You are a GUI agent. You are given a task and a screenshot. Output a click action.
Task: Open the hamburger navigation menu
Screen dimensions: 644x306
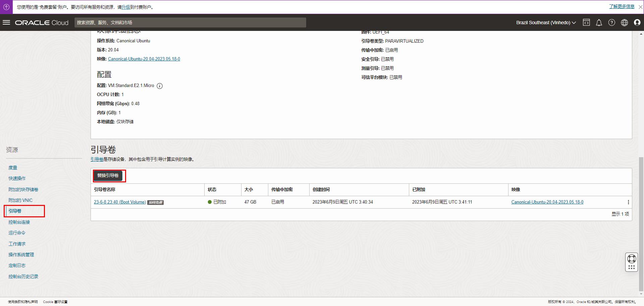coord(6,23)
